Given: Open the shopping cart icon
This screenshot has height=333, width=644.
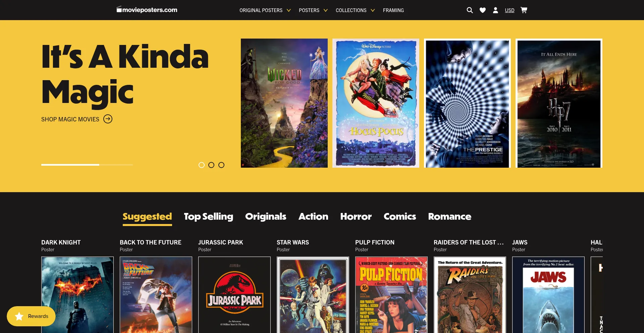Looking at the screenshot, I should (x=524, y=10).
